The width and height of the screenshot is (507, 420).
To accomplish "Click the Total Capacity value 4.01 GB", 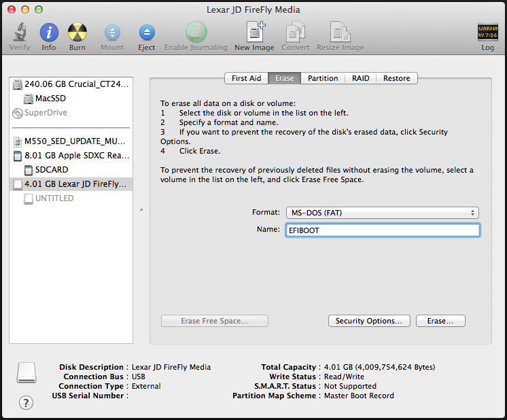I will tap(380, 367).
